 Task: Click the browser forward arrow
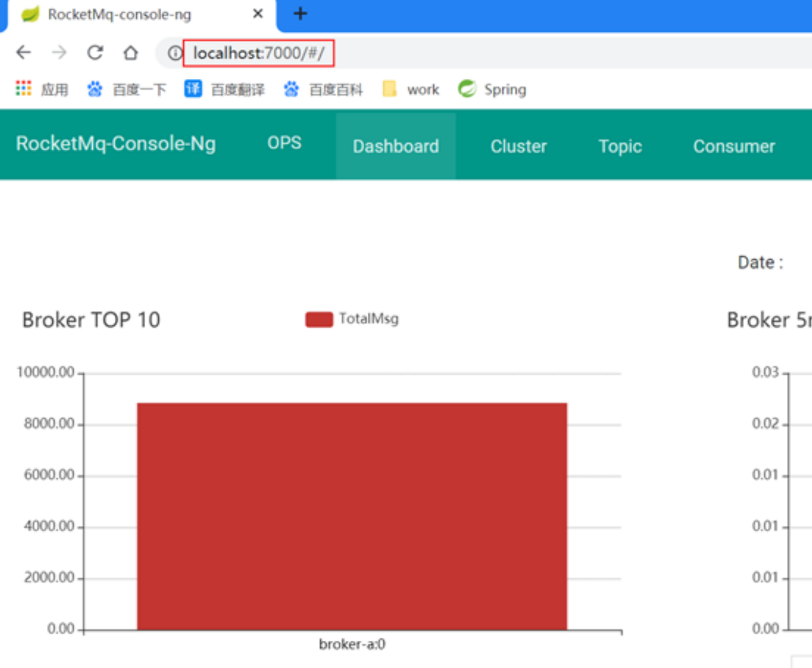pyautogui.click(x=59, y=53)
